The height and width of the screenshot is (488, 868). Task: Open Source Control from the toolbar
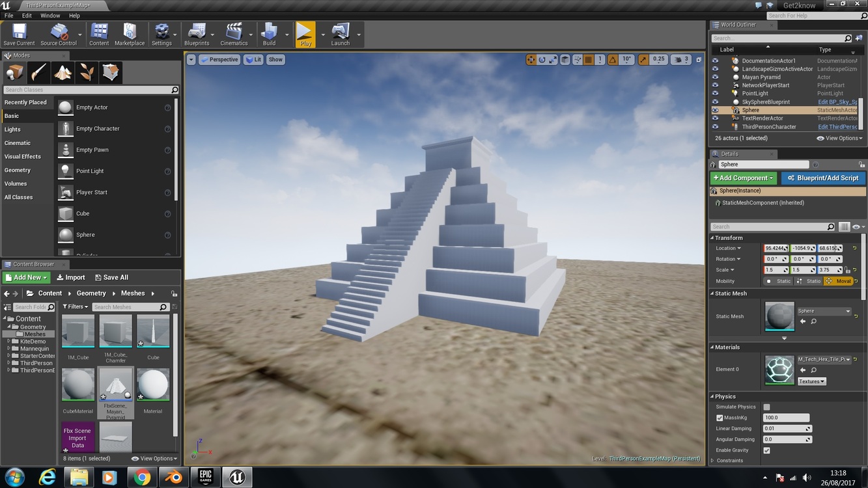[59, 34]
